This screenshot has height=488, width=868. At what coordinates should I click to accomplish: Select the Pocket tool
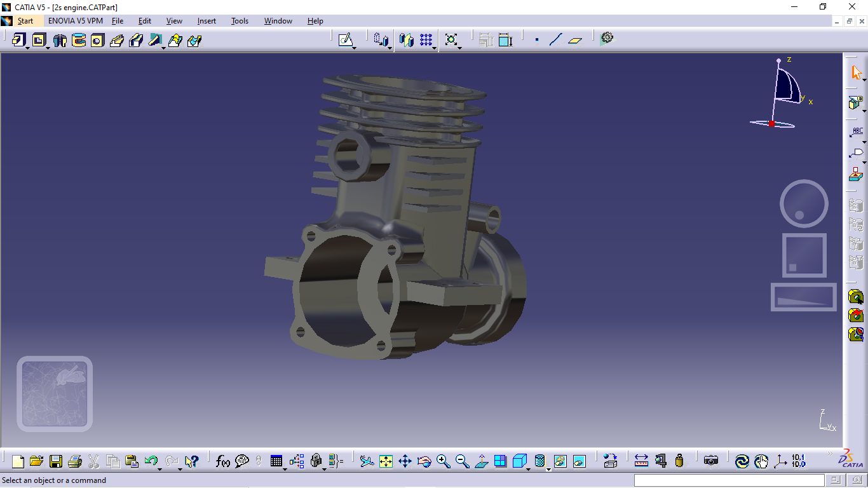(41, 39)
